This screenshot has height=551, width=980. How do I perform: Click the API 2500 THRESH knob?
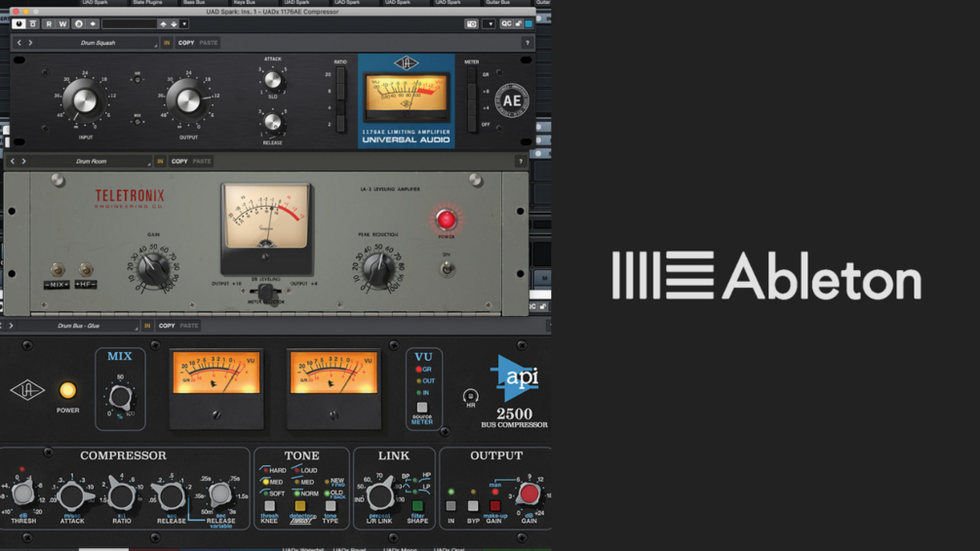coord(23,493)
